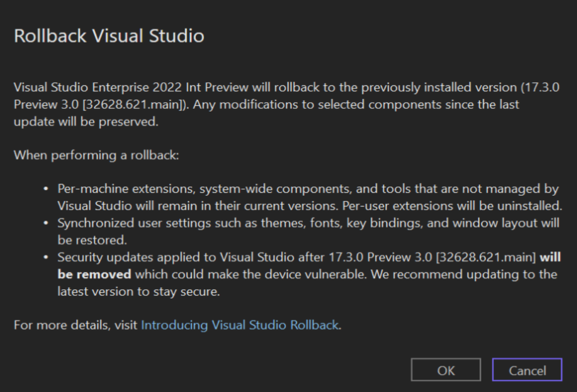Click the 'Visual Studio Enterprise 2022 Int Preview' text
This screenshot has height=392, width=577.
coord(131,87)
